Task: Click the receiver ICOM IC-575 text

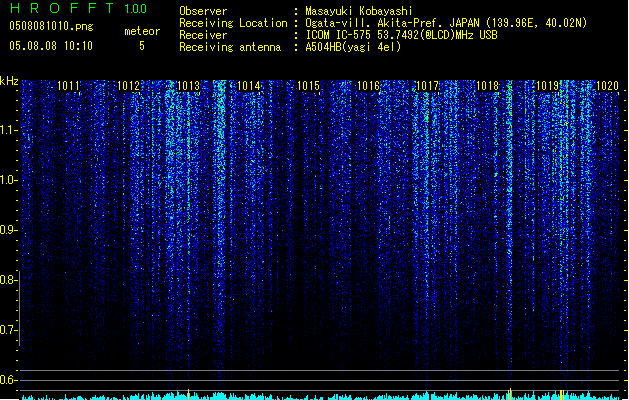Action: point(401,35)
